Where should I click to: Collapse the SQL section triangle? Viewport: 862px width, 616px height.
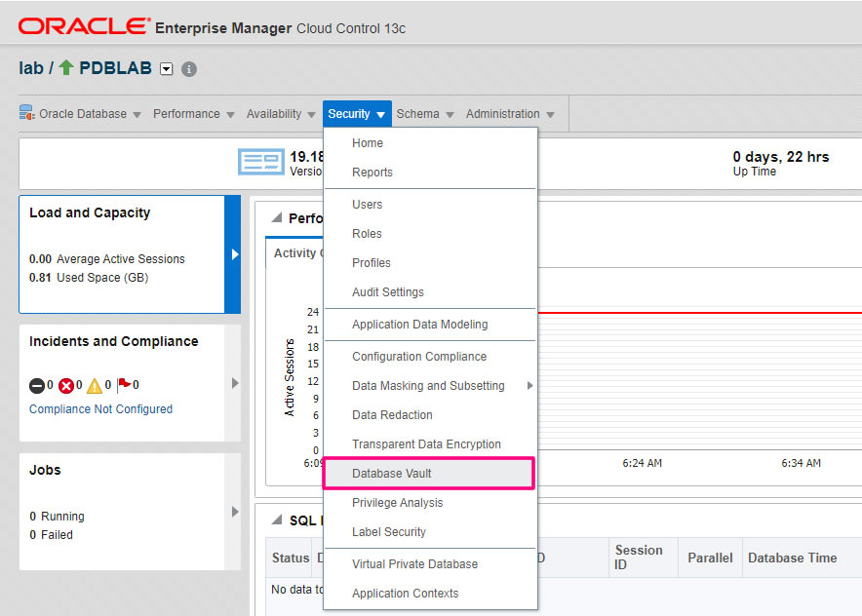click(x=277, y=520)
